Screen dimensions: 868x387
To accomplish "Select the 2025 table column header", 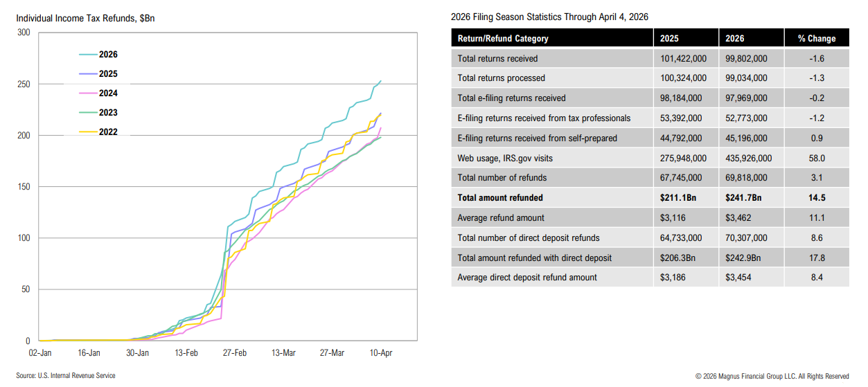I will [670, 39].
